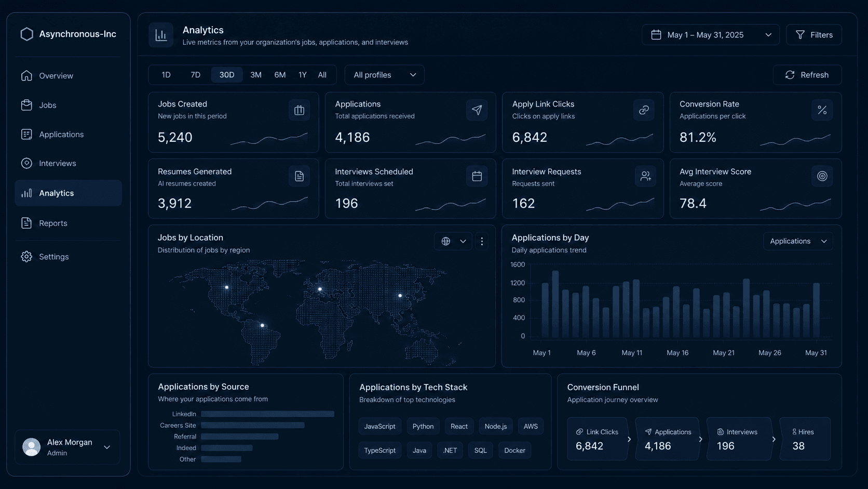Click the SQL tech tag
The height and width of the screenshot is (489, 868).
[481, 451]
